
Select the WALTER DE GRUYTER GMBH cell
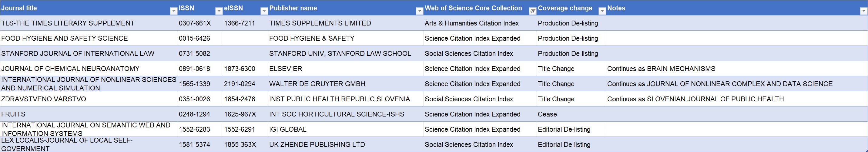(x=346, y=83)
